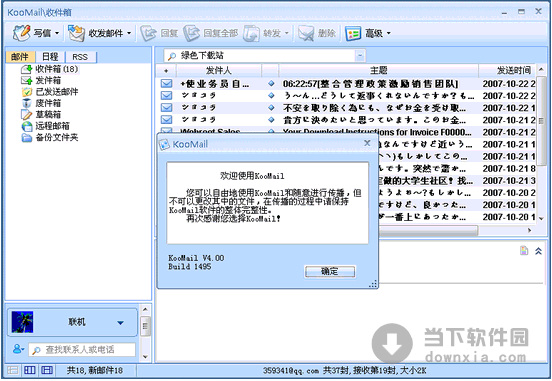
Task: Click the contact icon beside search box
Action: pyautogui.click(x=18, y=349)
